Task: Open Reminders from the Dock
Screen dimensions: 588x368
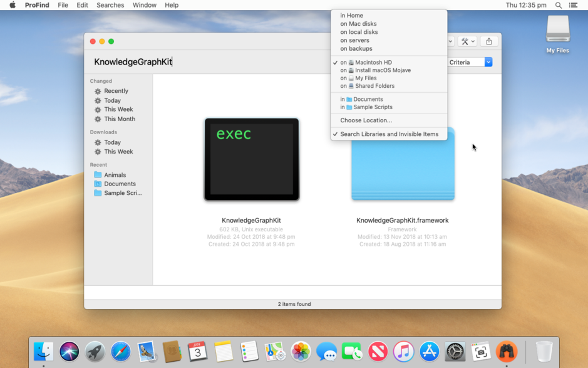Action: click(x=249, y=352)
